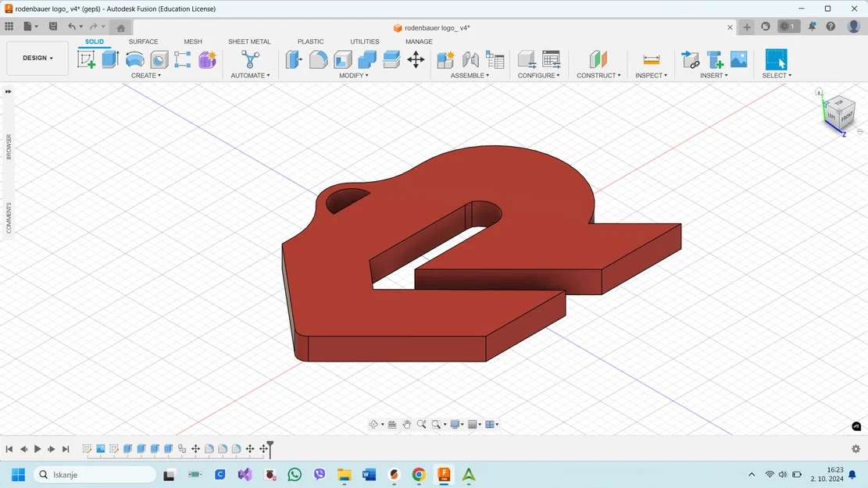The height and width of the screenshot is (488, 868).
Task: Select first sketch feature in timeline
Action: click(x=87, y=449)
